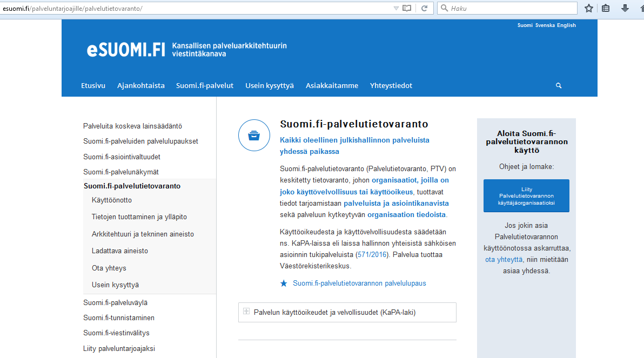
Task: Open the 571/2016 law link
Action: click(372, 254)
